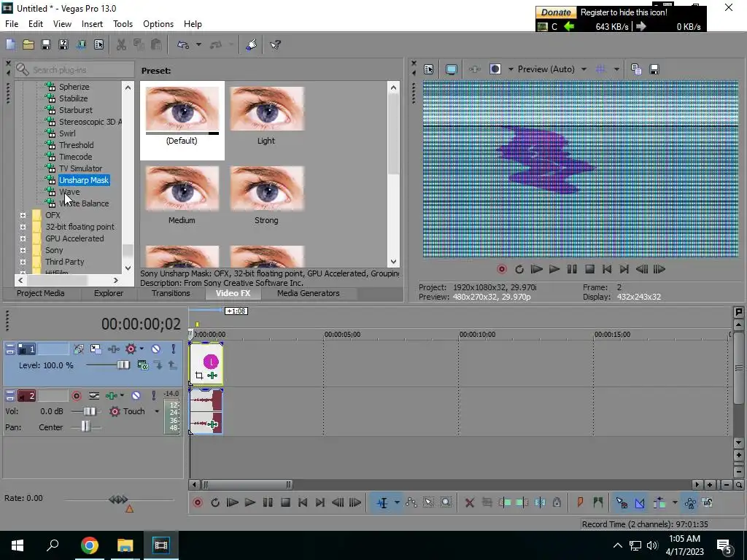747x560 pixels.
Task: Open the Touch automation mode dropdown
Action: 157,411
